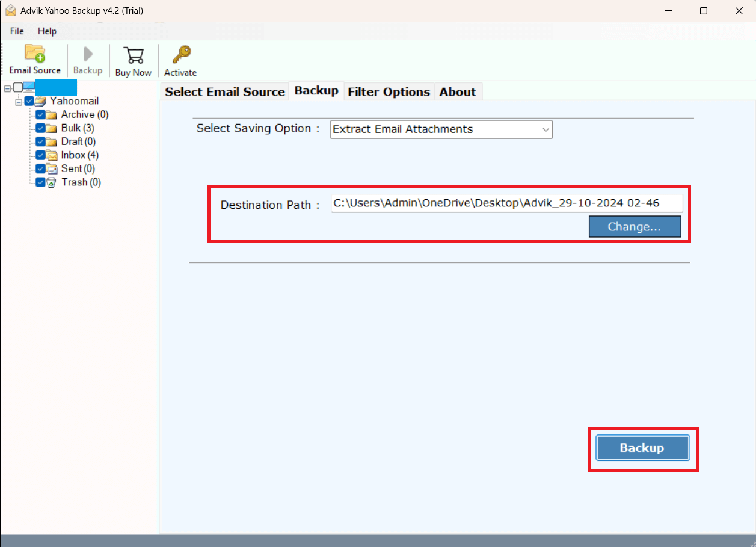Image resolution: width=756 pixels, height=547 pixels.
Task: Uncheck the Sent (0) checkbox
Action: tap(40, 168)
